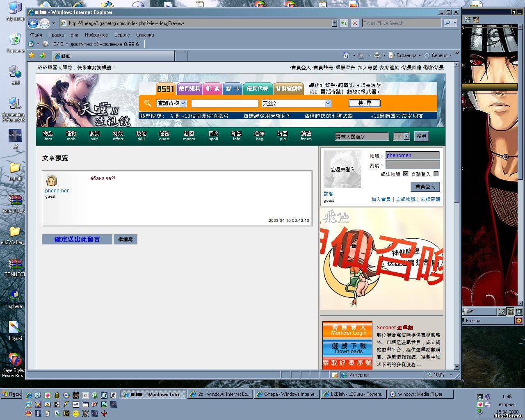
Task: Toggle the auto login checkbox
Action: point(436,173)
